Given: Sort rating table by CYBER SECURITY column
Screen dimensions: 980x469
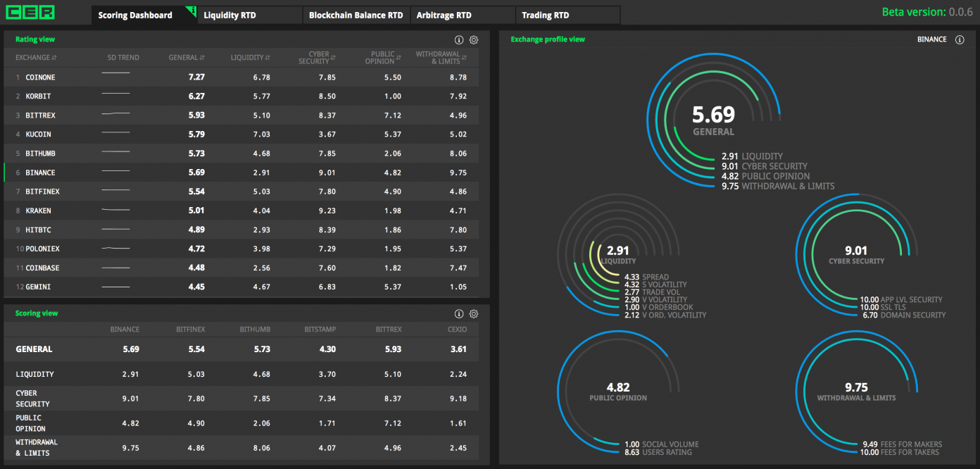Looking at the screenshot, I should 318,58.
